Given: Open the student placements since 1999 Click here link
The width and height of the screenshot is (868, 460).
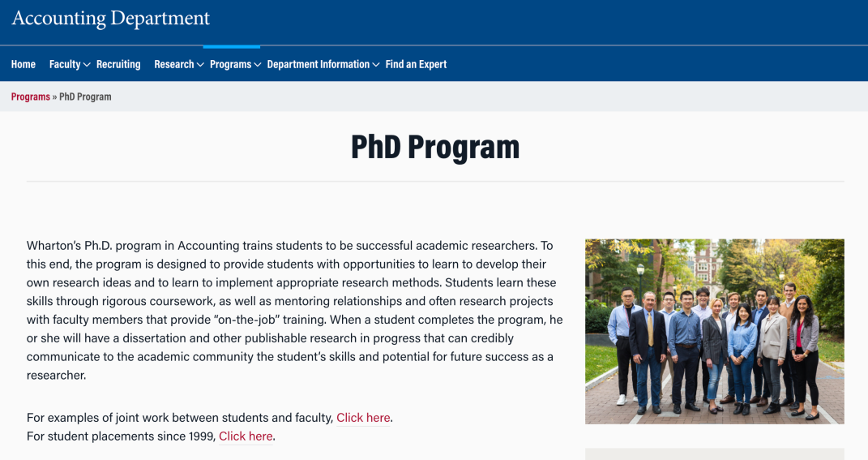Looking at the screenshot, I should click(x=246, y=436).
